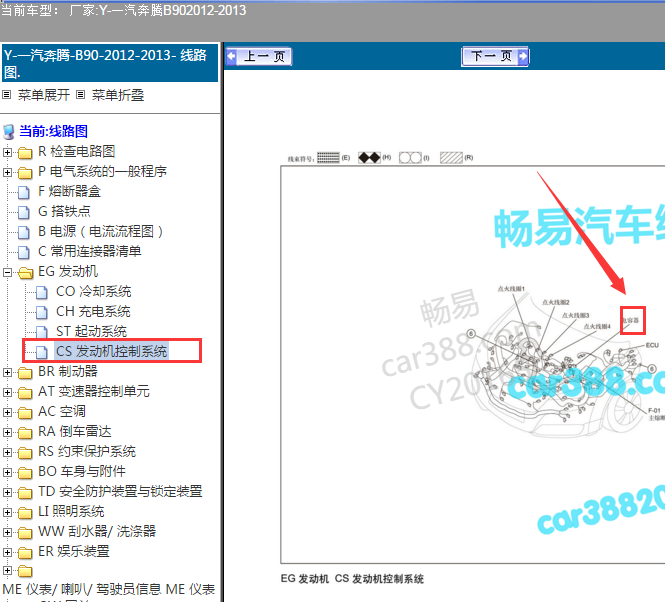The image size is (665, 602).
Task: Click the R 检查电路图 folder icon
Action: point(25,152)
